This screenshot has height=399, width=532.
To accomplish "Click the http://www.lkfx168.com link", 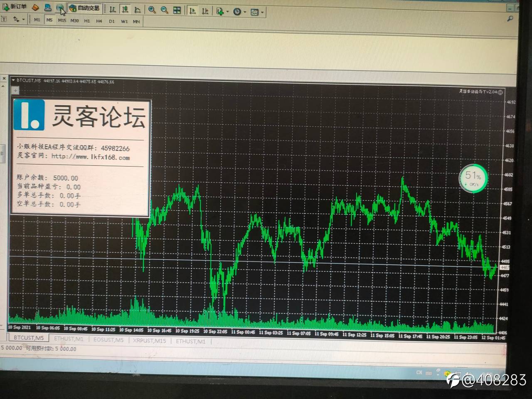I will [x=90, y=157].
